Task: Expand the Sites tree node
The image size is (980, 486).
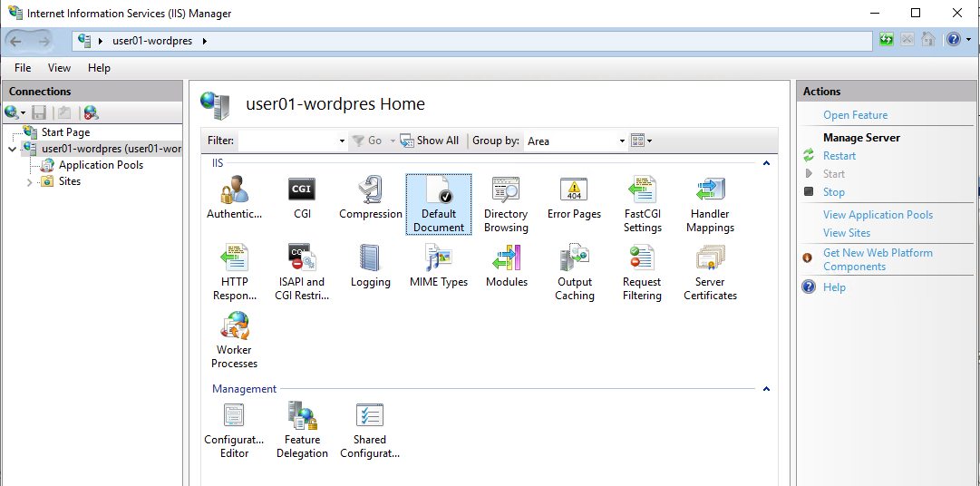Action: [x=29, y=182]
